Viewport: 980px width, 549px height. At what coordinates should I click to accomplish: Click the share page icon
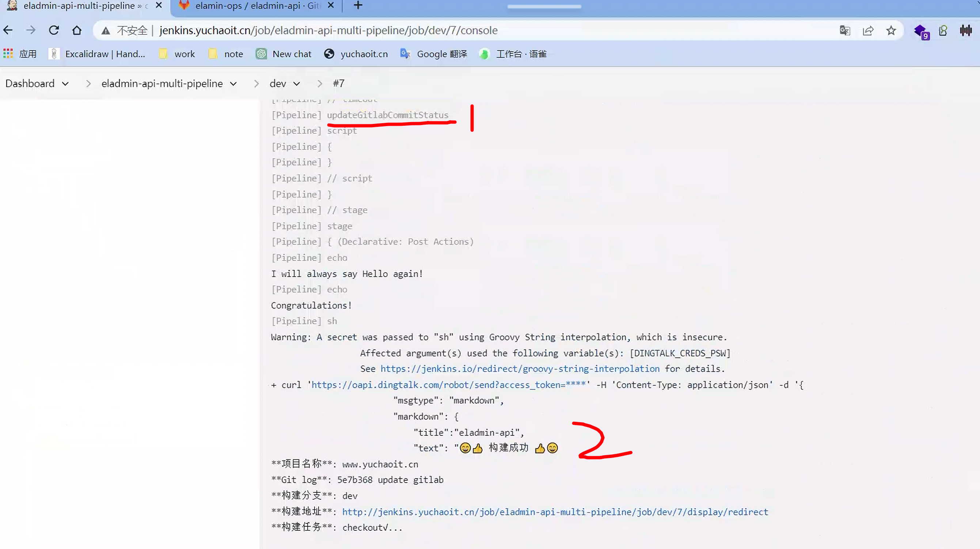tap(868, 30)
